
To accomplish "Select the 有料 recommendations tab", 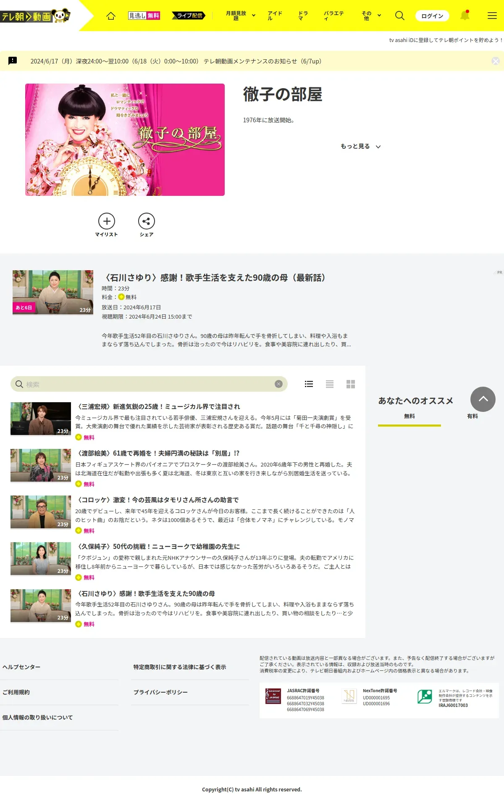I will coord(472,416).
